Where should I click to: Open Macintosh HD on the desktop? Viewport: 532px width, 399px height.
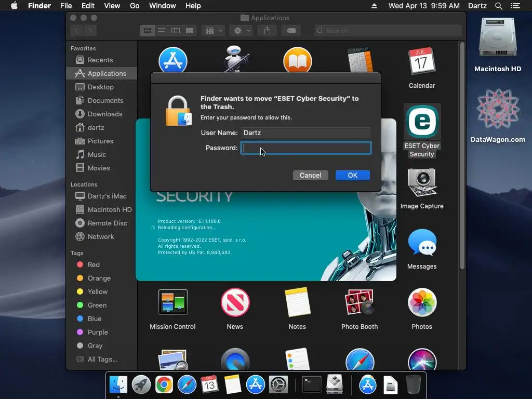tap(497, 37)
